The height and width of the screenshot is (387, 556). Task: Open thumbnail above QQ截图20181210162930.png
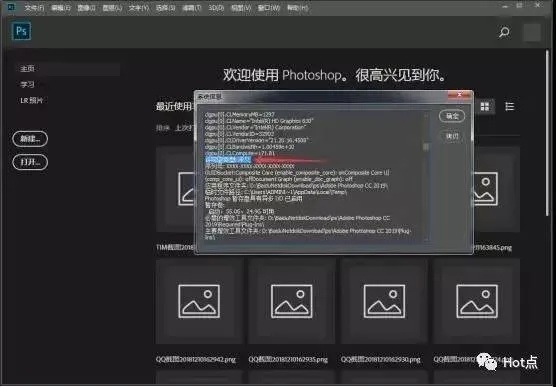(x=384, y=301)
